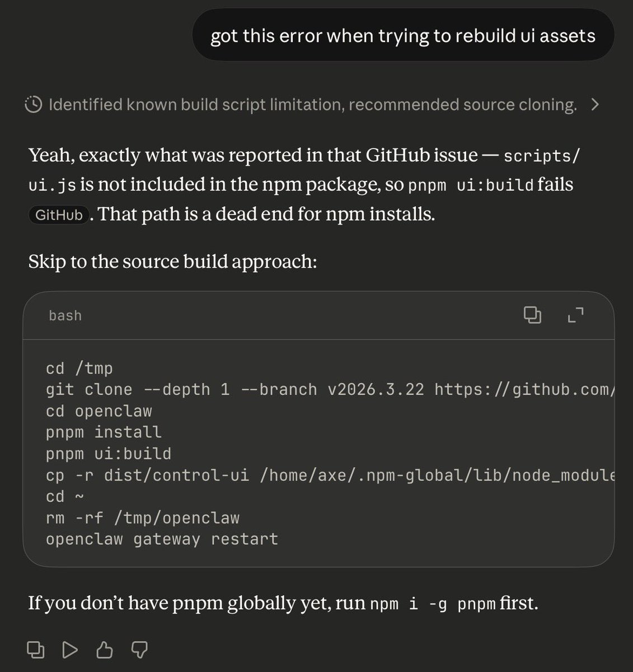Play the response with the read-aloud icon

tap(70, 650)
